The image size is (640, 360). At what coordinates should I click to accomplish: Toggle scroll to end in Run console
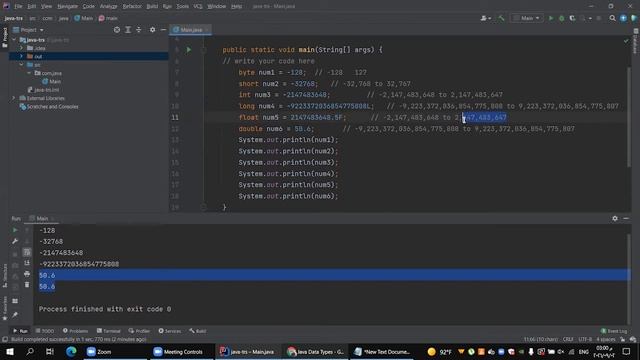pyautogui.click(x=27, y=263)
